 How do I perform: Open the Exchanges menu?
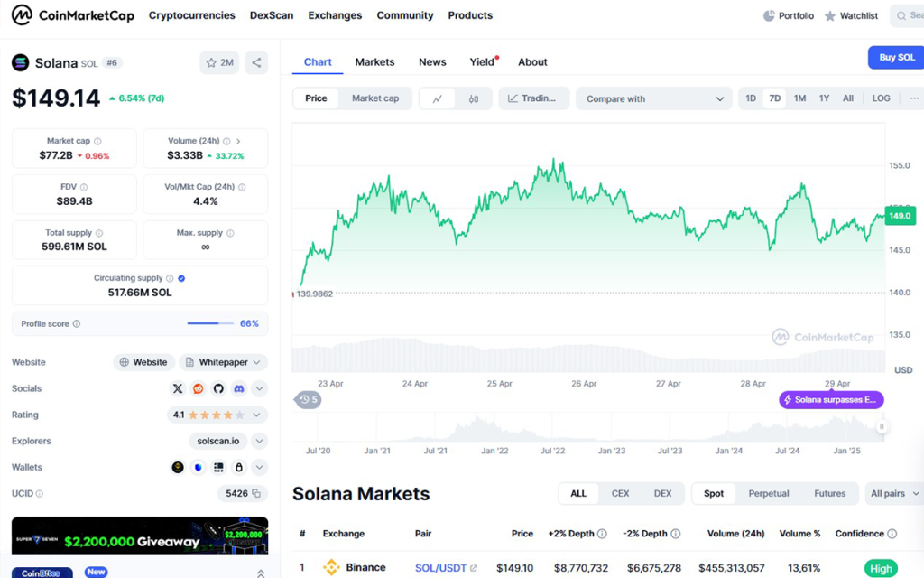[335, 15]
